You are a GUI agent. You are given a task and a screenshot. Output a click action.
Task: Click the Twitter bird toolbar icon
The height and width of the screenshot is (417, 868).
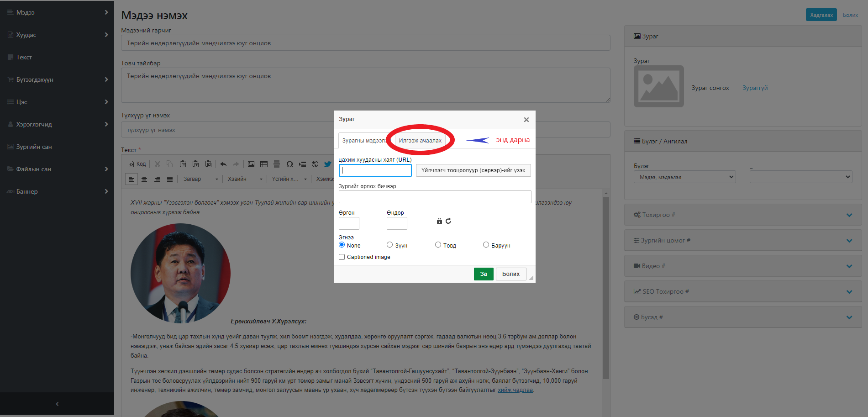[327, 164]
